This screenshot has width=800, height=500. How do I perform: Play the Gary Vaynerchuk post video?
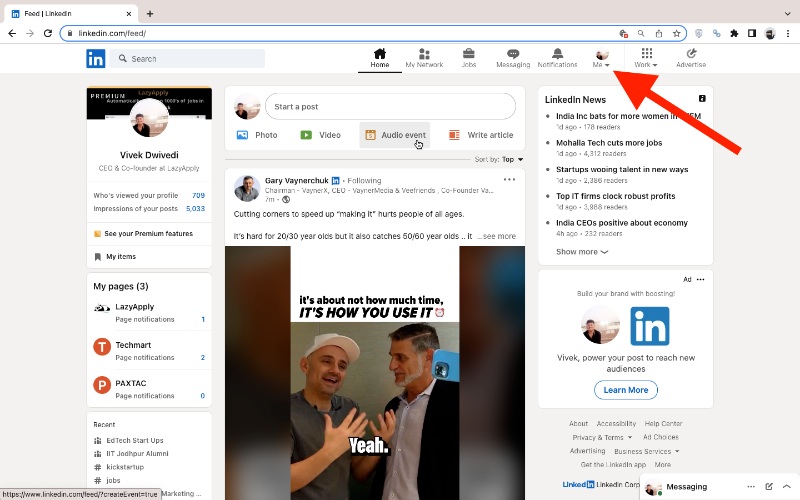pyautogui.click(x=375, y=373)
